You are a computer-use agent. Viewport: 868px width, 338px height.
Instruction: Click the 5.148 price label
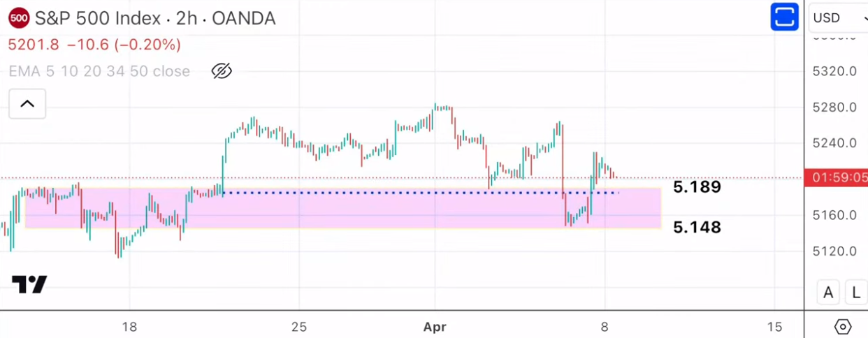click(697, 227)
